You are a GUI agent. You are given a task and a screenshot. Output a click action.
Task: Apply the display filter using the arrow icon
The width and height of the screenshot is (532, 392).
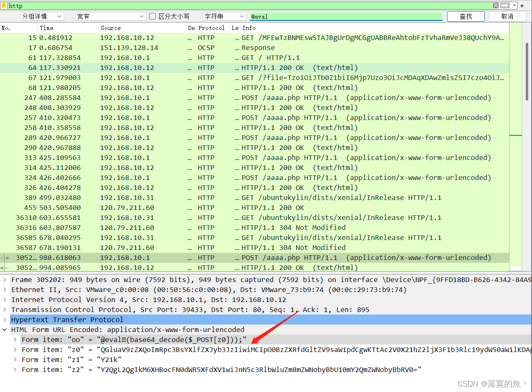pos(505,6)
